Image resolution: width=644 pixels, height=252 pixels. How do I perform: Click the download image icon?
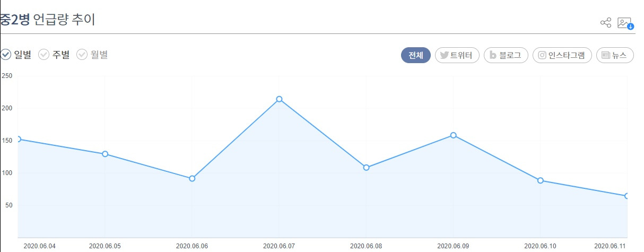click(x=625, y=23)
